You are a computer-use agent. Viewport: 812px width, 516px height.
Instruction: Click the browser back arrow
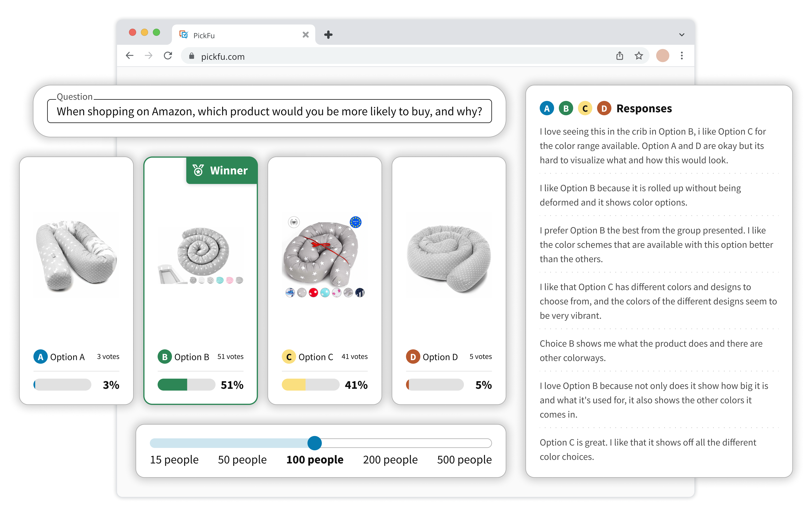pos(130,56)
